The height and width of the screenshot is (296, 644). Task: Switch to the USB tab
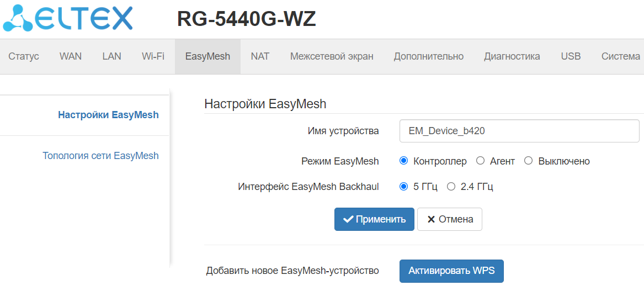click(571, 56)
